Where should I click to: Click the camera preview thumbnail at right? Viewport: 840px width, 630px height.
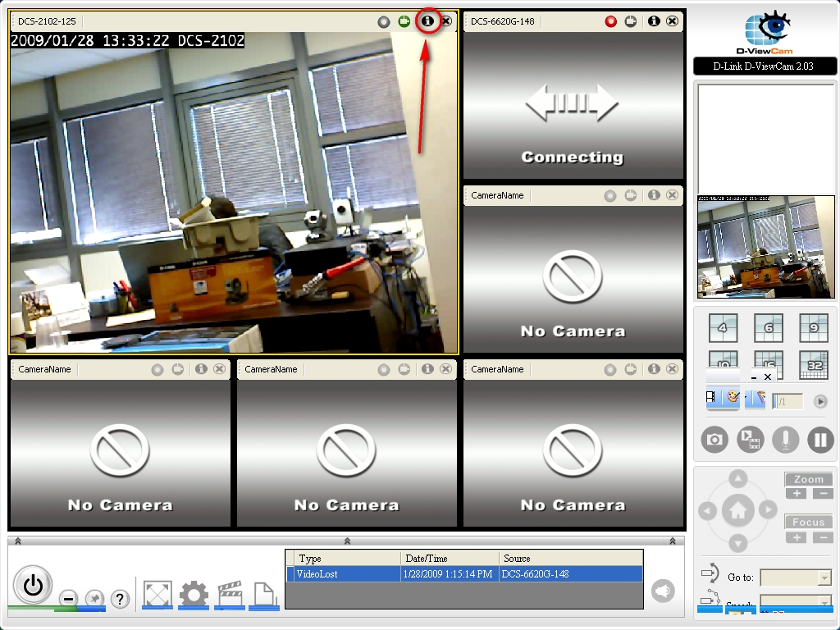765,246
